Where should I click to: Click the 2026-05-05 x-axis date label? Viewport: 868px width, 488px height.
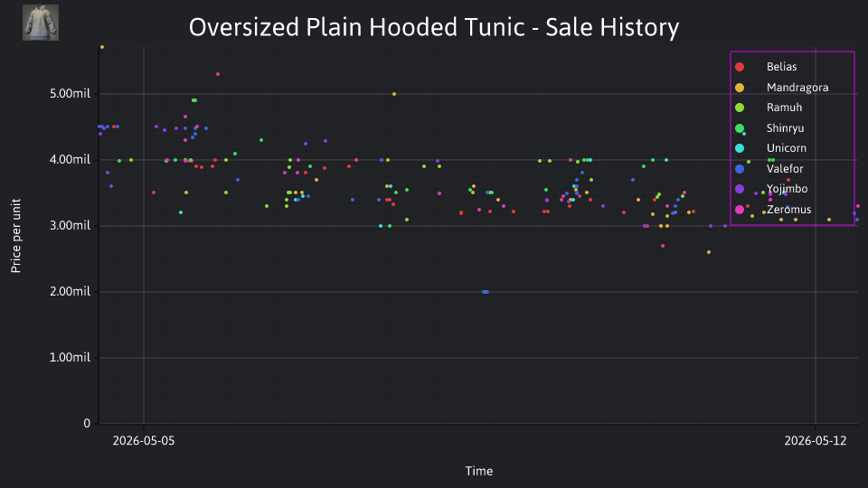point(144,441)
